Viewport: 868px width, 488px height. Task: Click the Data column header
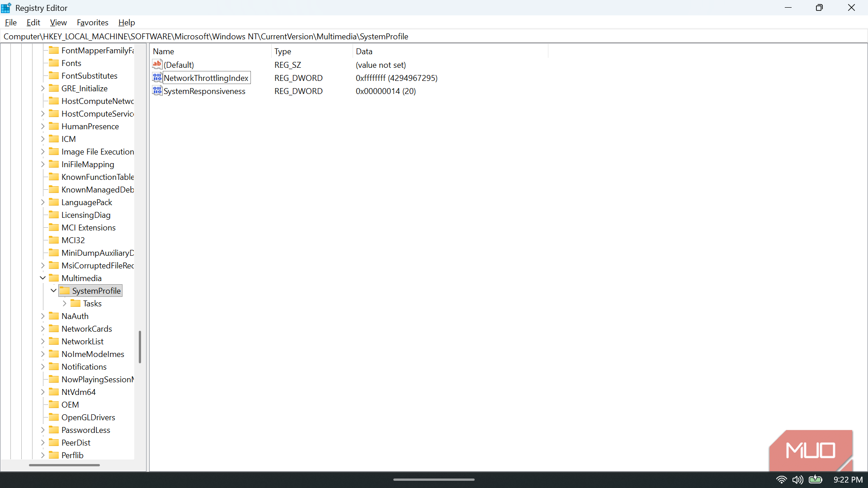pyautogui.click(x=450, y=52)
